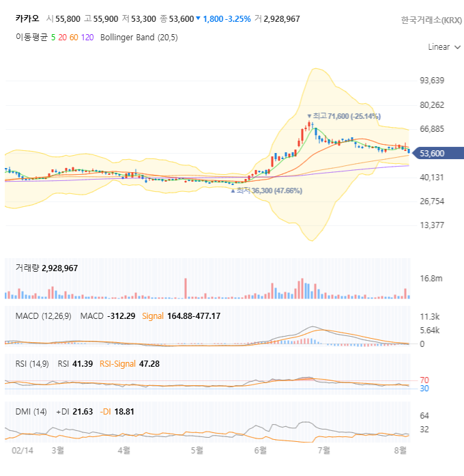Click the header volume value 2,928,967
Viewport: 464px width, 476px height.
coord(282,19)
